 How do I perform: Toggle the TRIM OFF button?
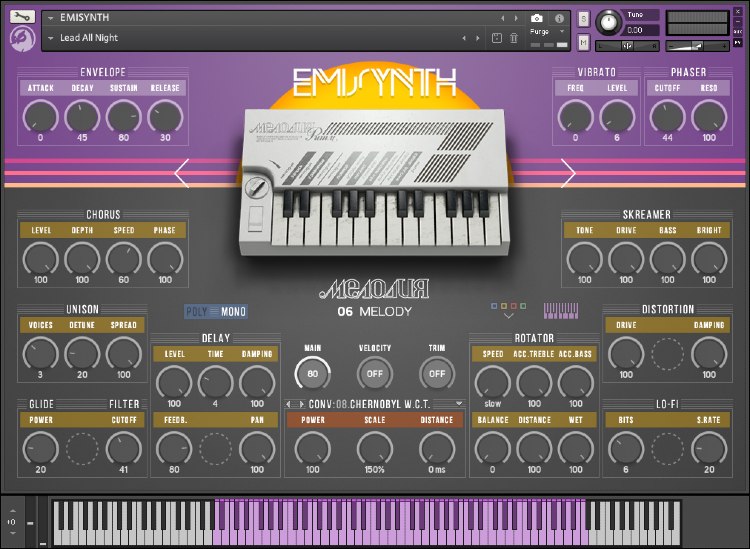pos(437,373)
